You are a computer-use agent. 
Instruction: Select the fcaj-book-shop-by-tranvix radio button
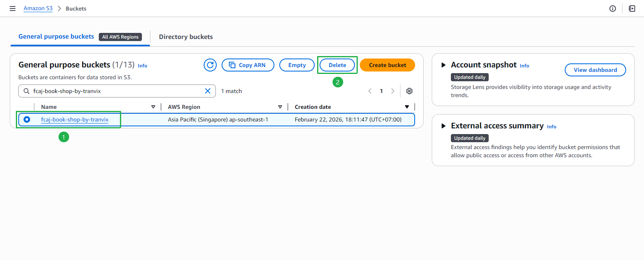click(x=27, y=119)
